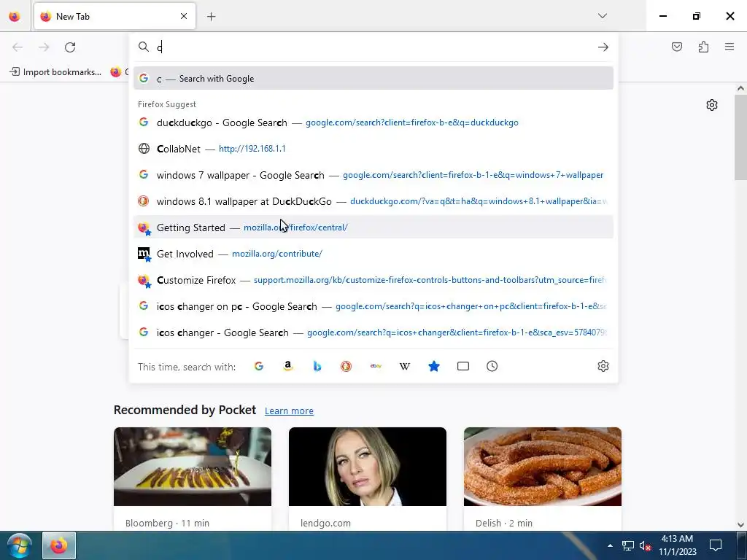Open lendgo.com article thumbnail
The image size is (747, 560).
click(368, 467)
